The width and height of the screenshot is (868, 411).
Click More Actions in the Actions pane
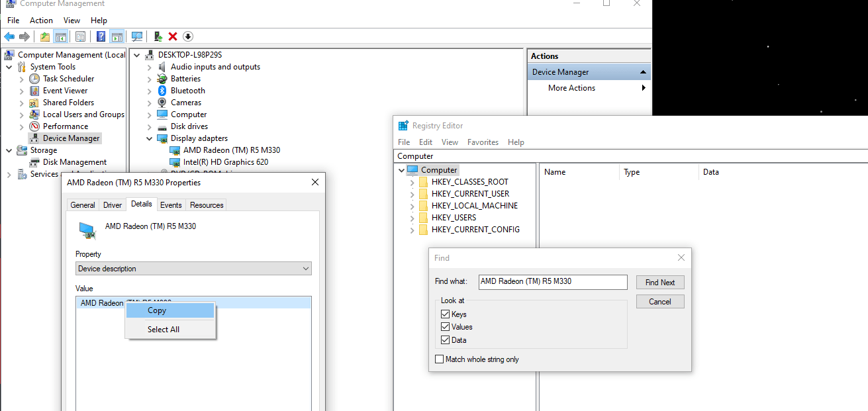[571, 88]
